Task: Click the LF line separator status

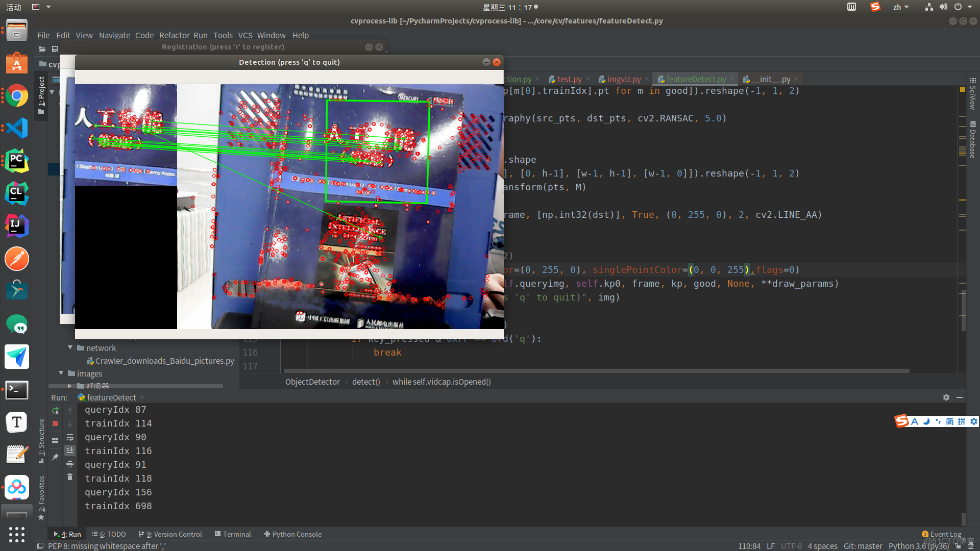Action: pos(771,546)
